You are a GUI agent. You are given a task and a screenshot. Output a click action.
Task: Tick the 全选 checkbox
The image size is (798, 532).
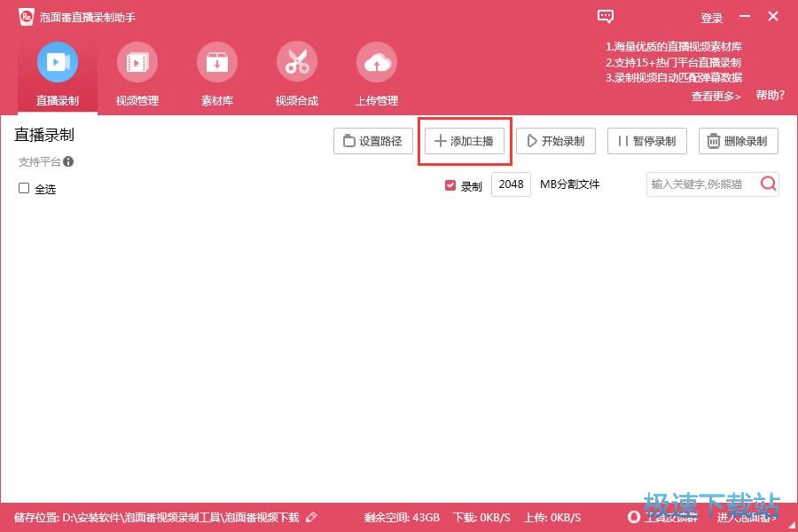click(x=24, y=188)
